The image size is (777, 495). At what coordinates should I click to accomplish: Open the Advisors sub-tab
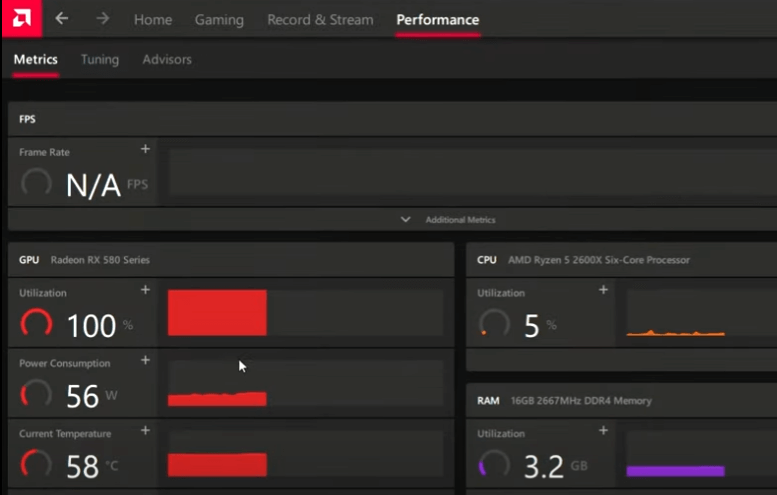[x=167, y=60]
